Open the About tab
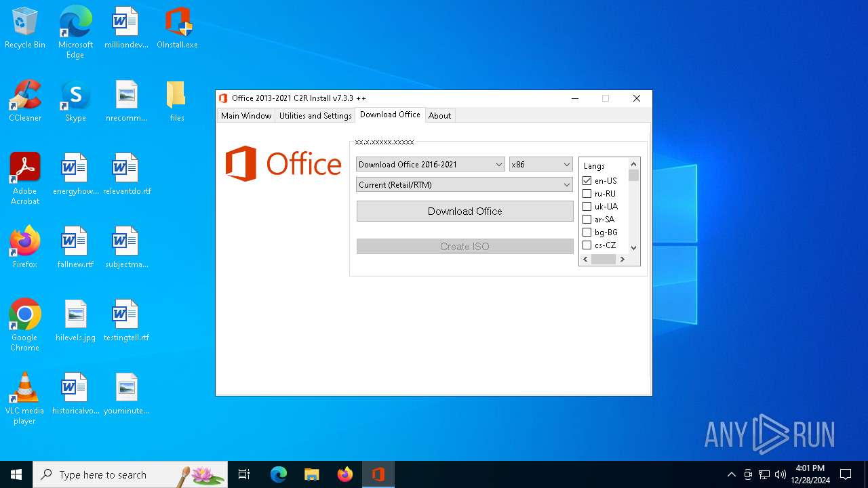The height and width of the screenshot is (488, 868). coord(439,116)
